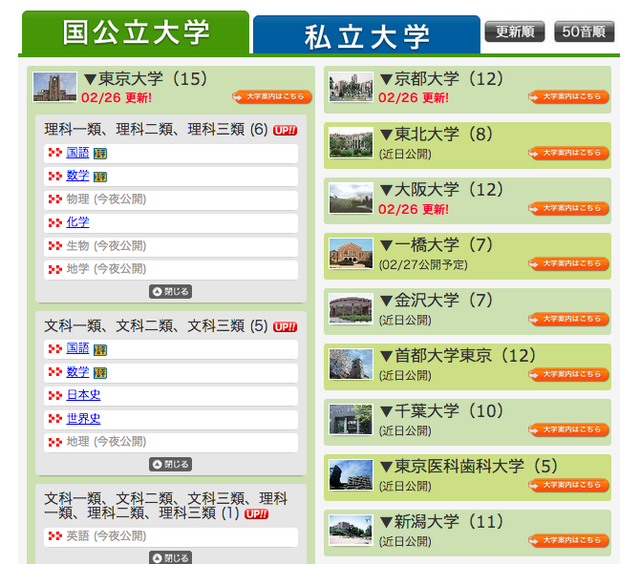
Task: Click the 千葉大学 campus thumbnail
Action: point(351,420)
